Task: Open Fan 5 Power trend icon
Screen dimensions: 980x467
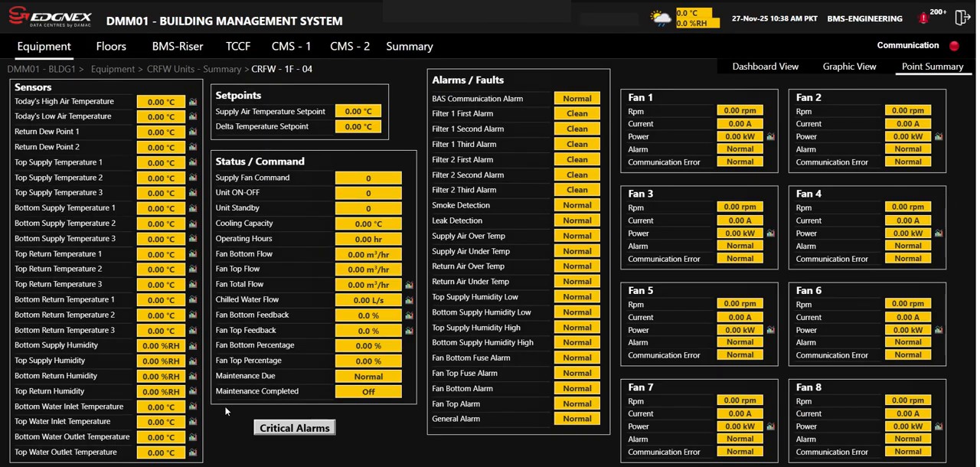Action: click(770, 330)
